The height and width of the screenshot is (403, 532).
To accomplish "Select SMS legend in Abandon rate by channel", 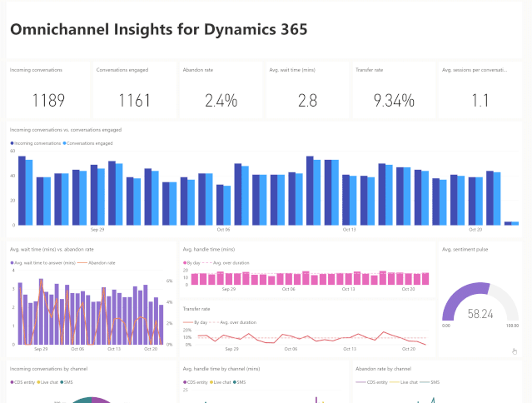I will (430, 382).
